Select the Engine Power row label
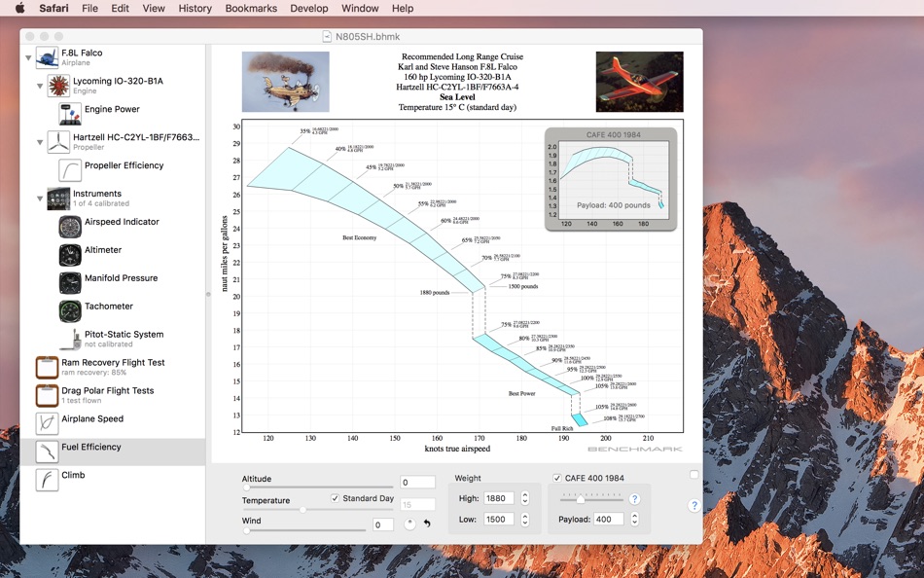924x578 pixels. tap(112, 109)
